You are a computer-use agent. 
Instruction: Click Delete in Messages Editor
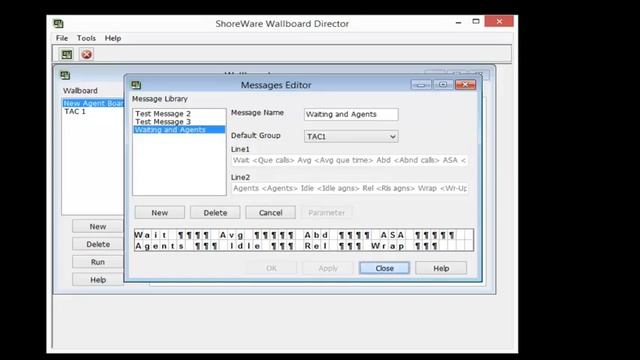click(x=215, y=213)
